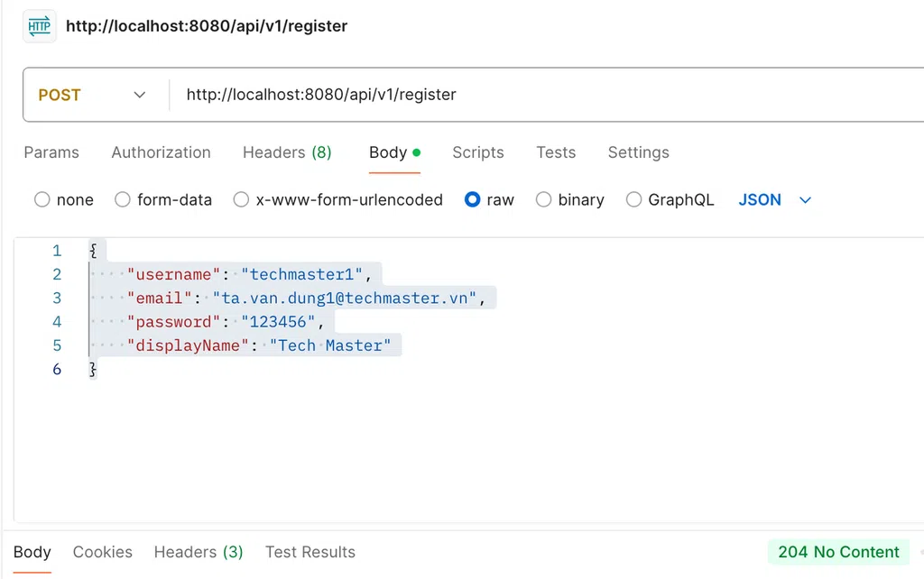Screen dimensions: 924x579
Task: Open the Authorization tab
Action: pyautogui.click(x=161, y=152)
